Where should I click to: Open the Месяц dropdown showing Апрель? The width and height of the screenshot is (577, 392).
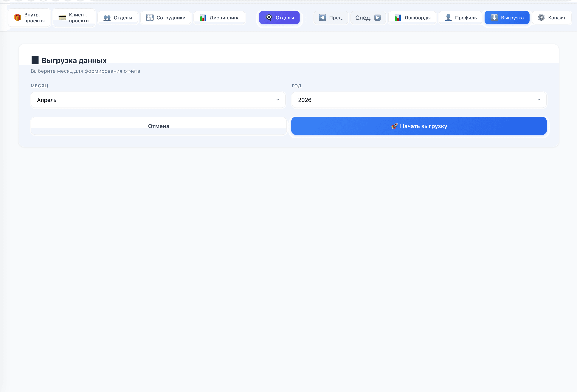pos(158,100)
